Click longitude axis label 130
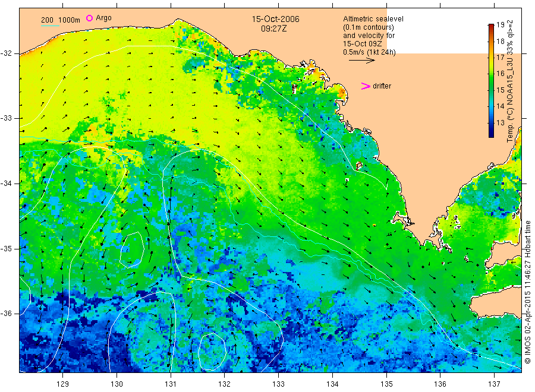The width and height of the screenshot is (535, 392). (x=117, y=384)
